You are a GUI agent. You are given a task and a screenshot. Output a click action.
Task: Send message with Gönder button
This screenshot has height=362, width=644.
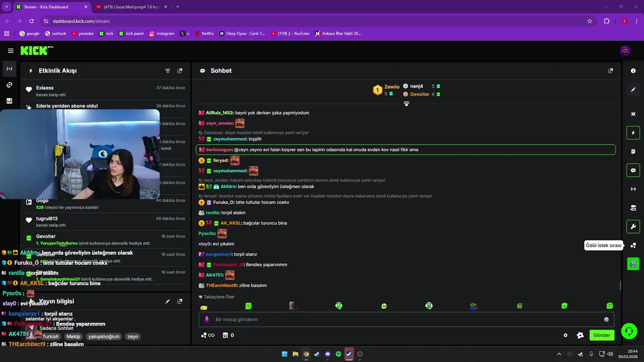point(602,335)
